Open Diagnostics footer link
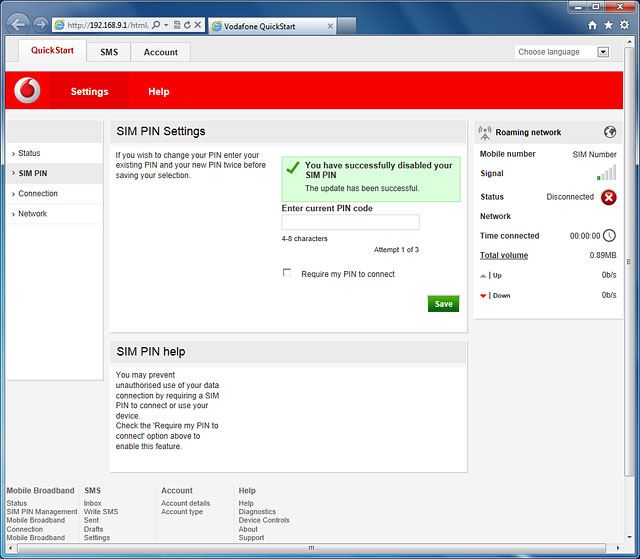Screen dimensions: 640x559 click(x=257, y=512)
